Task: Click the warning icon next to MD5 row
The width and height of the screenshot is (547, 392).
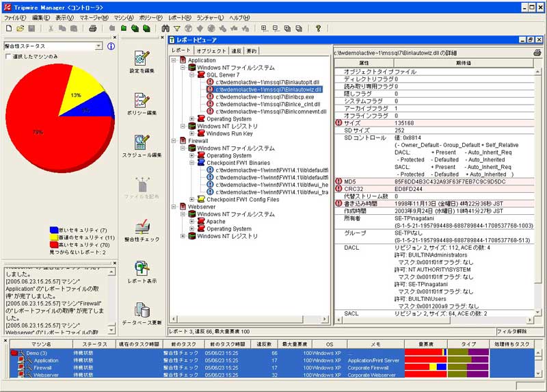Action: click(x=338, y=181)
